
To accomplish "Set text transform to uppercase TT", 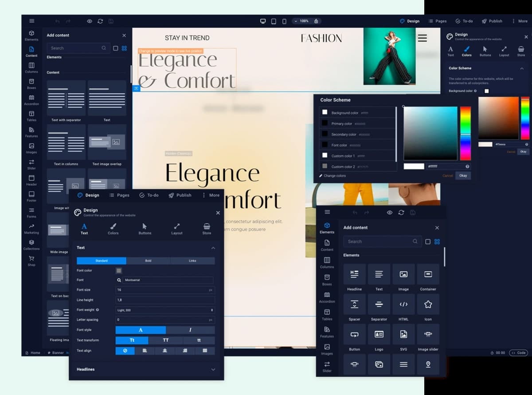I will pos(166,340).
